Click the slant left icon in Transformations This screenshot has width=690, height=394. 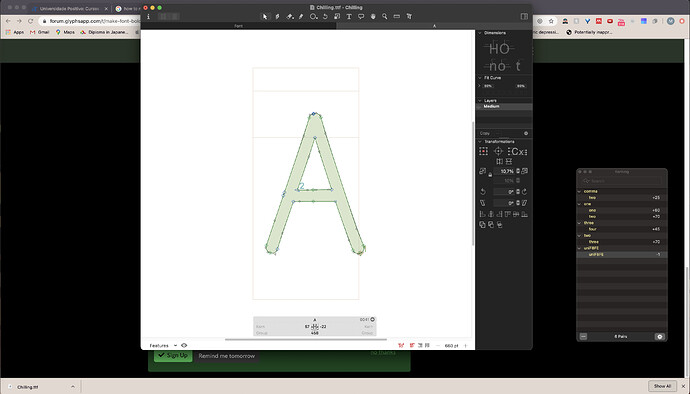[x=483, y=203]
